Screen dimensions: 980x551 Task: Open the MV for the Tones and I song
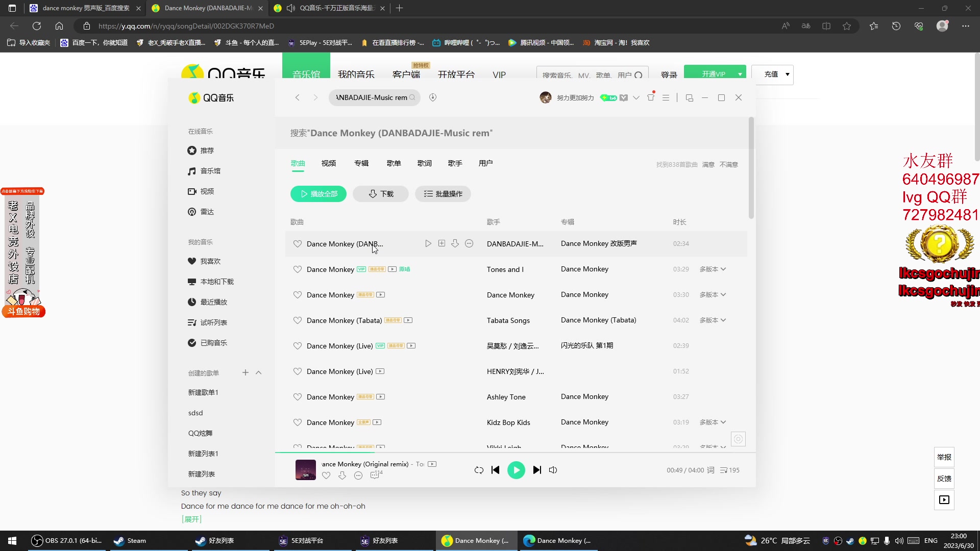(392, 269)
